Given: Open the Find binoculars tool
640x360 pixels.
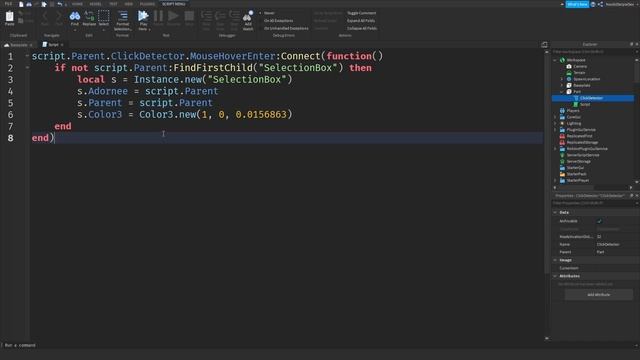Looking at the screenshot, I should click(x=75, y=16).
